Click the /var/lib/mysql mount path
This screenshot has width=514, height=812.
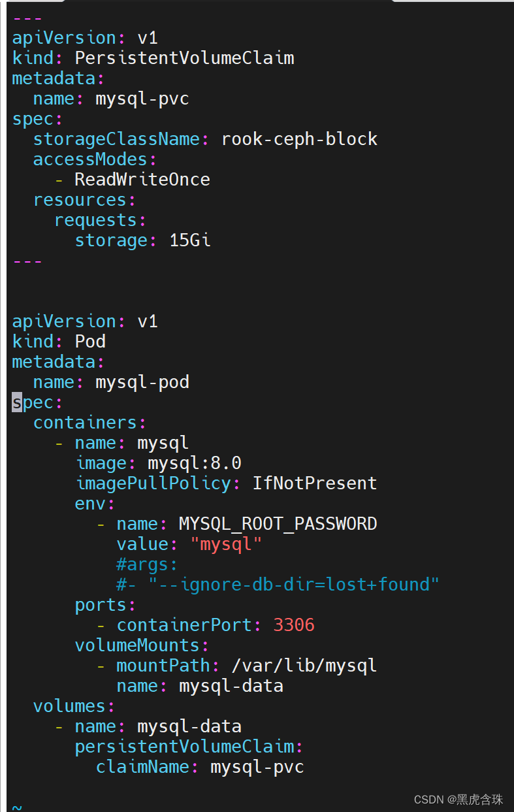click(x=304, y=666)
